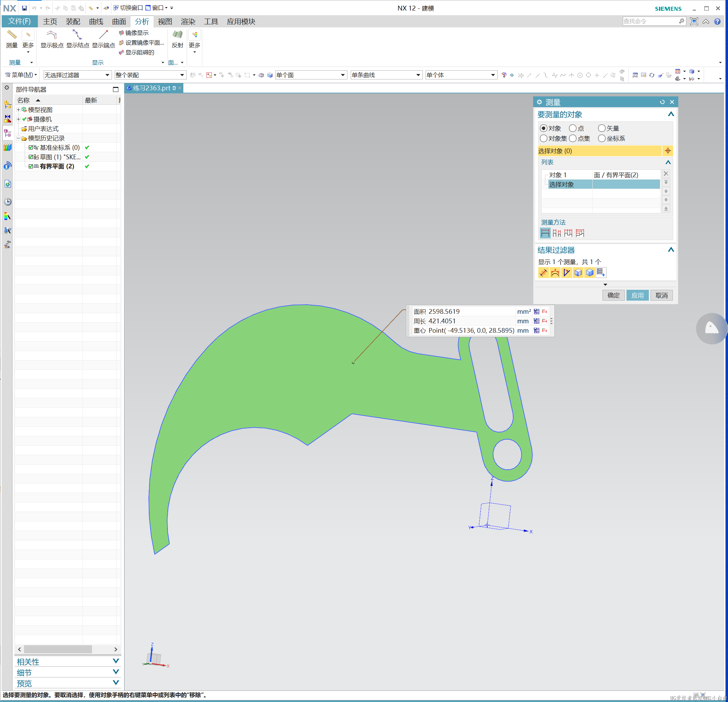
Task: Expand the 细节 panel
Action: point(68,672)
